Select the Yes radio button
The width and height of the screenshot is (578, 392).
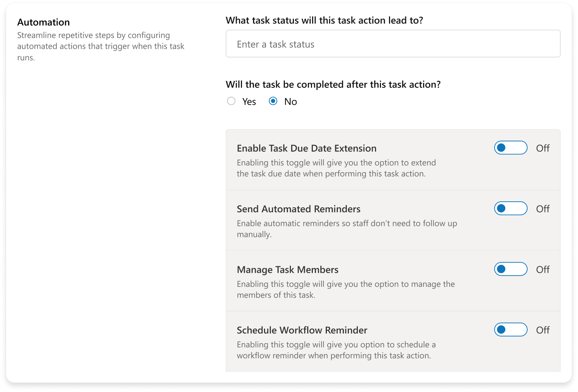tap(231, 101)
